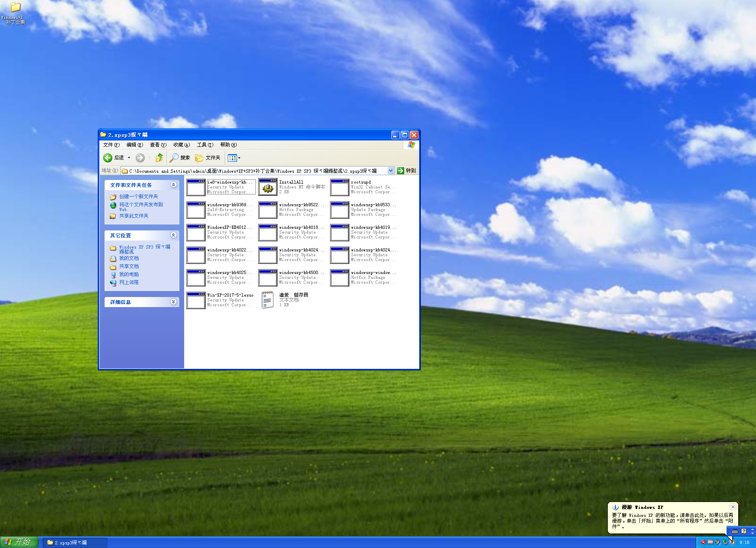The width and height of the screenshot is (756, 548).
Task: Select the rootsupd cabinet file icon
Action: [x=340, y=188]
